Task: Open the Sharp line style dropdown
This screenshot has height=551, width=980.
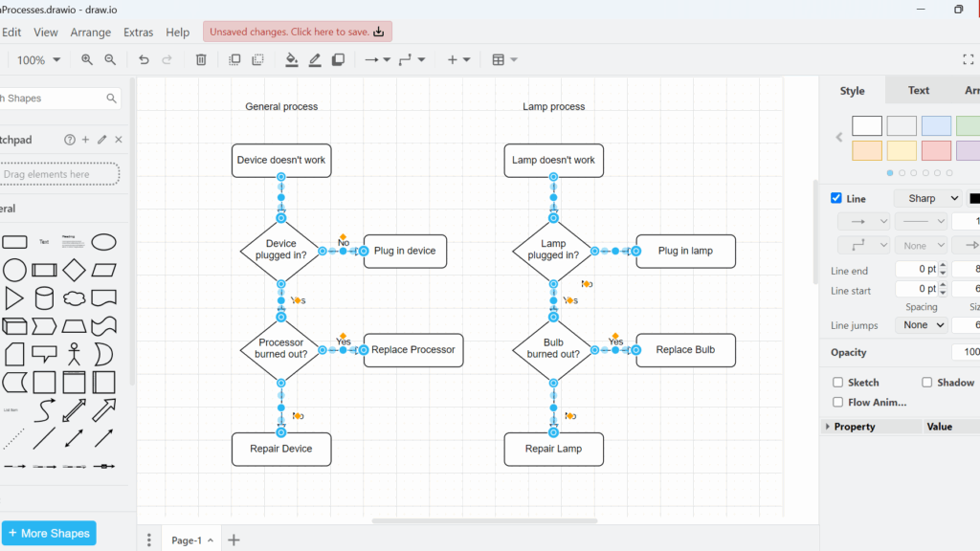Action: pyautogui.click(x=927, y=198)
